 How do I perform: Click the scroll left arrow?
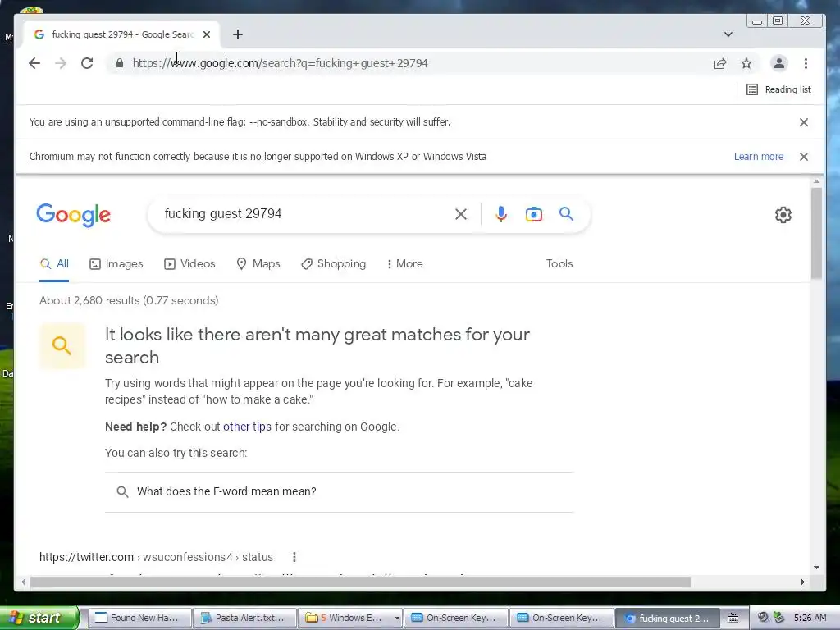click(22, 582)
